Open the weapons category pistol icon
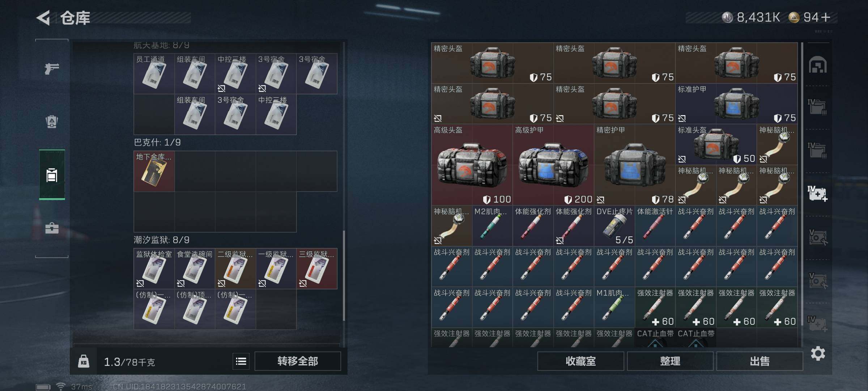The height and width of the screenshot is (391, 868). [52, 68]
